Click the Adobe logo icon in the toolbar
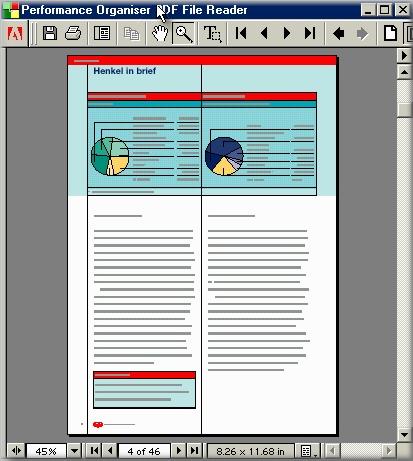This screenshot has width=413, height=461. pyautogui.click(x=15, y=34)
